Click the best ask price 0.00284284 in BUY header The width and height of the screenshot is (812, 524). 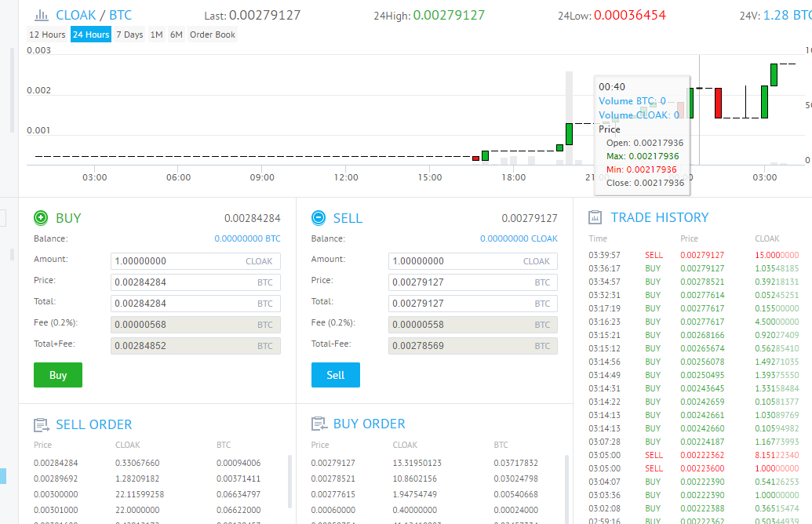pyautogui.click(x=252, y=219)
